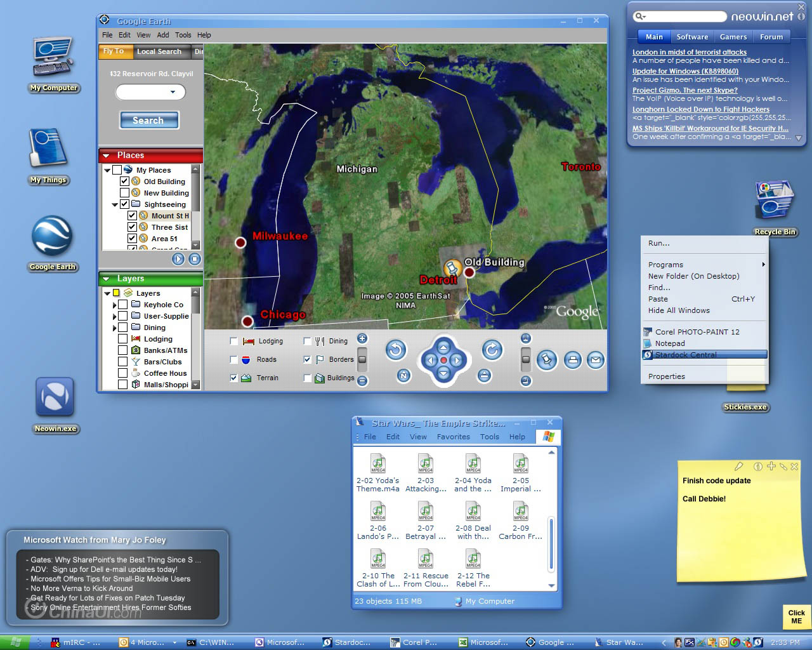Open the My Computer desktop icon
The image size is (812, 650).
point(53,65)
